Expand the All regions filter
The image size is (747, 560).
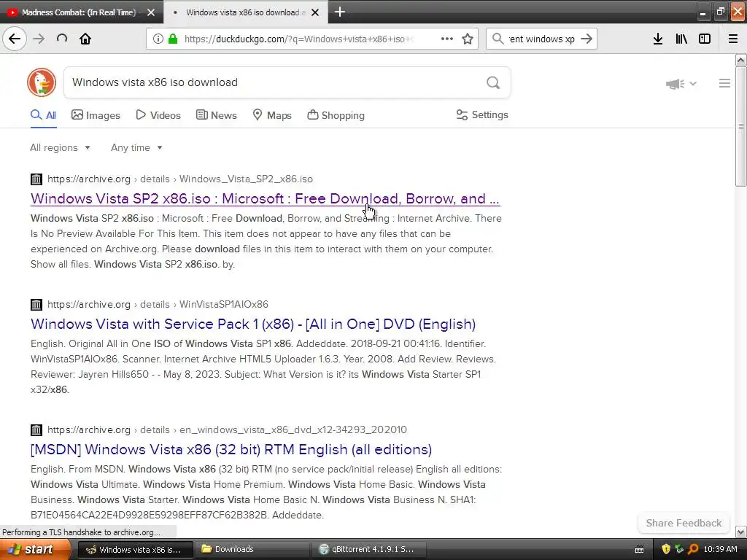click(x=60, y=147)
